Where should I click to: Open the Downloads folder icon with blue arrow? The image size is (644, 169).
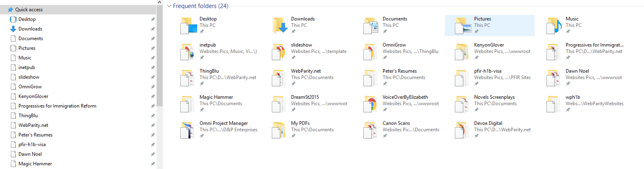[x=279, y=25]
